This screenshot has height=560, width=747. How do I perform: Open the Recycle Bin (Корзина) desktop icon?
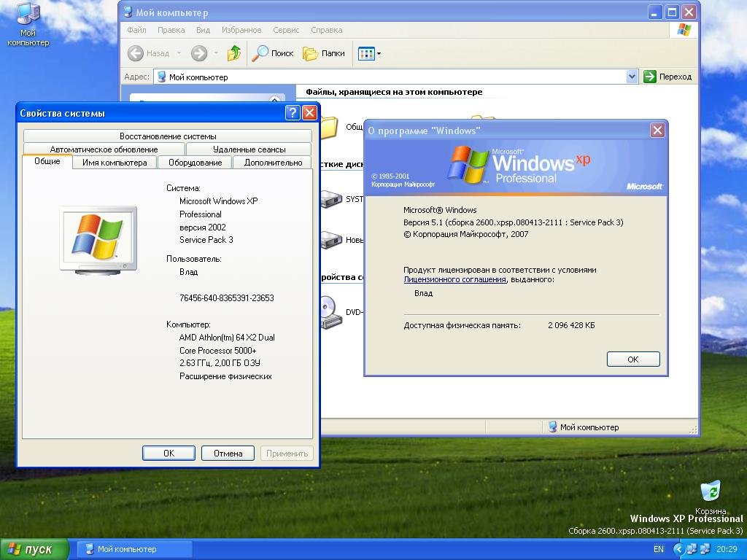(710, 493)
